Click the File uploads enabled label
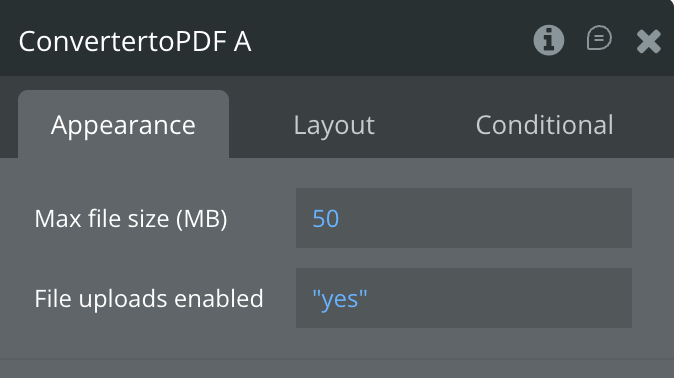This screenshot has width=674, height=378. (x=149, y=298)
